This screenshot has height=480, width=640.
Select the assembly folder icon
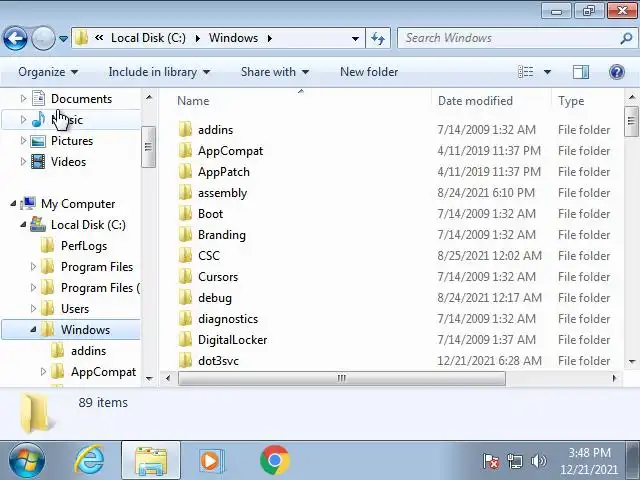pos(185,193)
